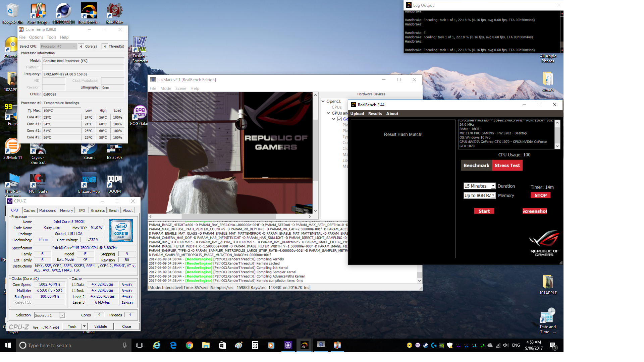Screen dimensions: 644x362
Task: Switch to the Mainboard tab in CPU-Z
Action: tap(48, 210)
